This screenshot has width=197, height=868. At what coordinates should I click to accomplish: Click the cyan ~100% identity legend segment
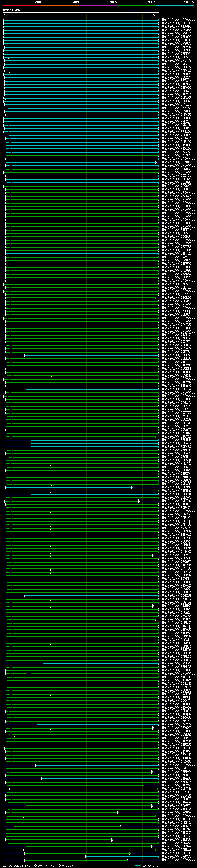175,6
